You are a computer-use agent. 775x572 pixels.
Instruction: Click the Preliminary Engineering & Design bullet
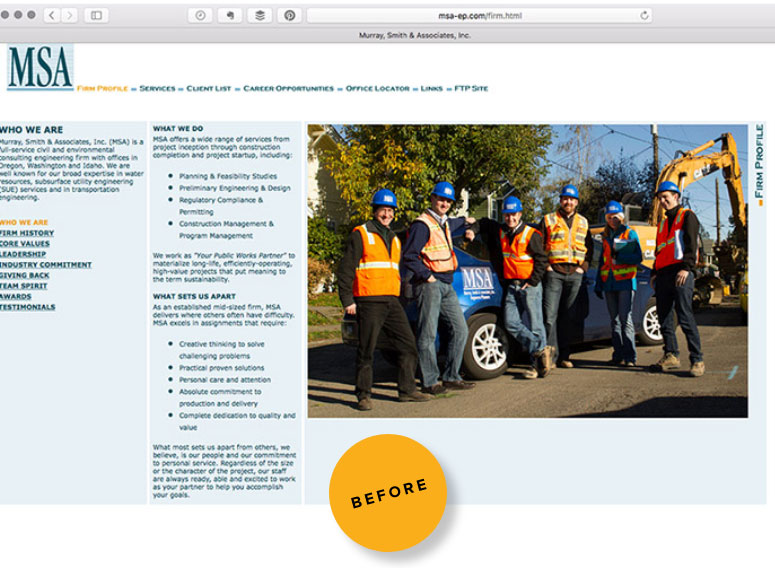[235, 188]
